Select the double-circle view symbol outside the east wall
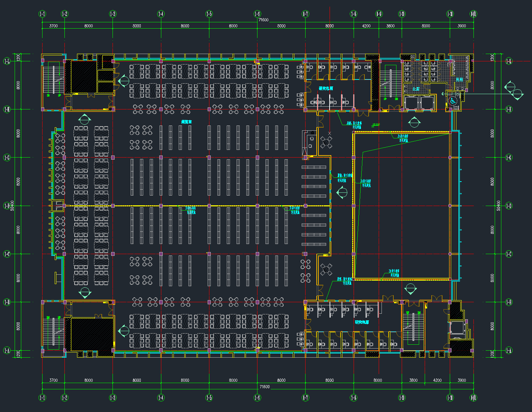Viewport: 532px width, 412px height. point(514,90)
